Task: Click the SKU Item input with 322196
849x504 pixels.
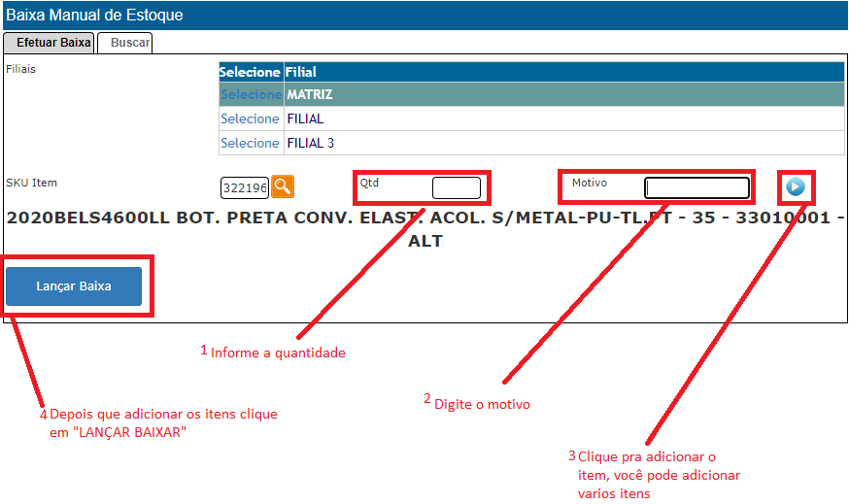Action: click(245, 187)
